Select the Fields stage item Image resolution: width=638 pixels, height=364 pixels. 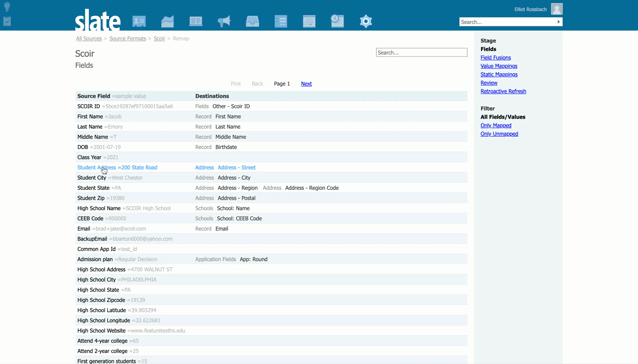488,49
